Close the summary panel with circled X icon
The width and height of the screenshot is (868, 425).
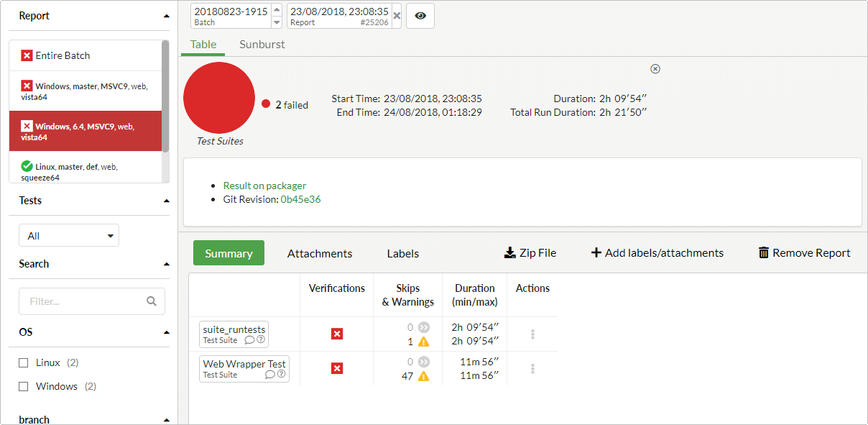(655, 69)
